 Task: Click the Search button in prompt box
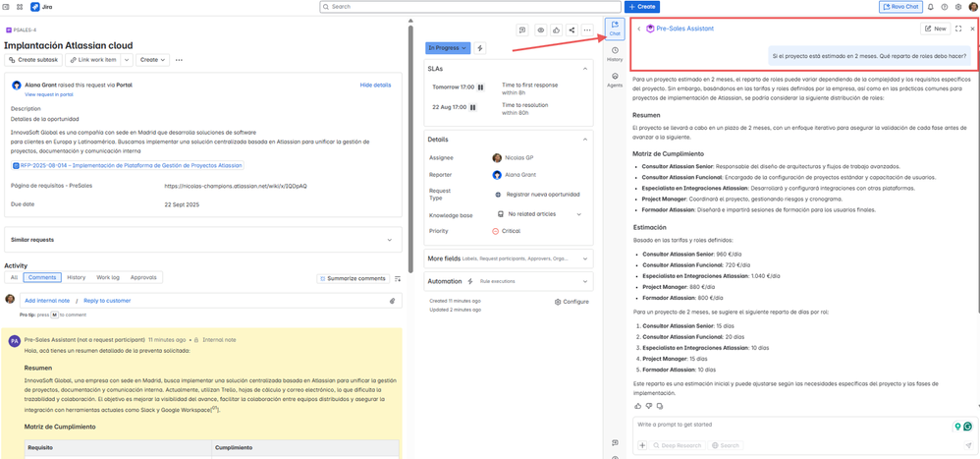[x=726, y=446]
